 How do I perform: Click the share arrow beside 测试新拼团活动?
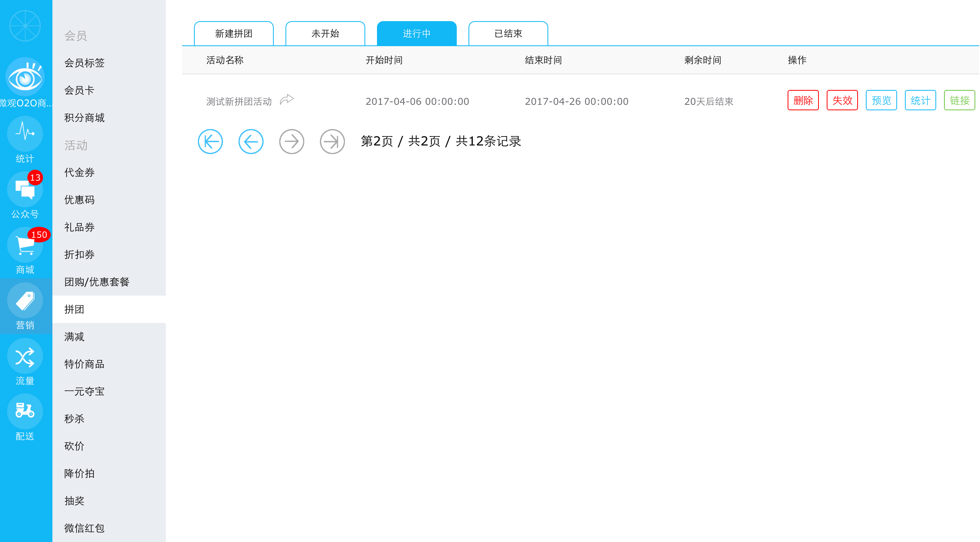(x=287, y=100)
